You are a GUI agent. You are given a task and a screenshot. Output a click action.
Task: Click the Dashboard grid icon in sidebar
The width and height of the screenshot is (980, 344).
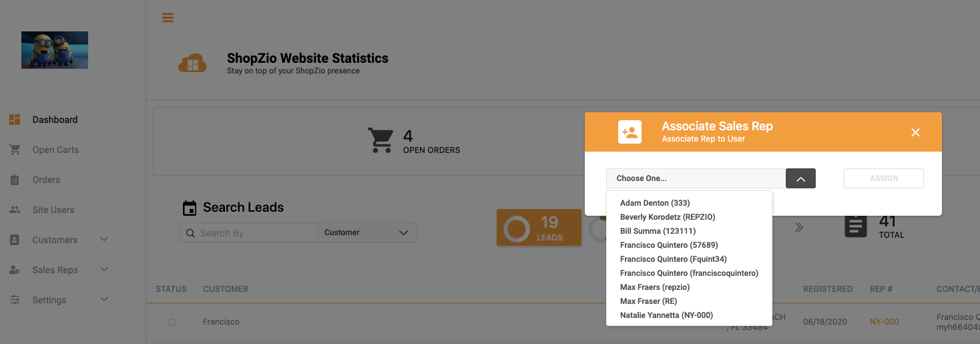click(x=15, y=120)
